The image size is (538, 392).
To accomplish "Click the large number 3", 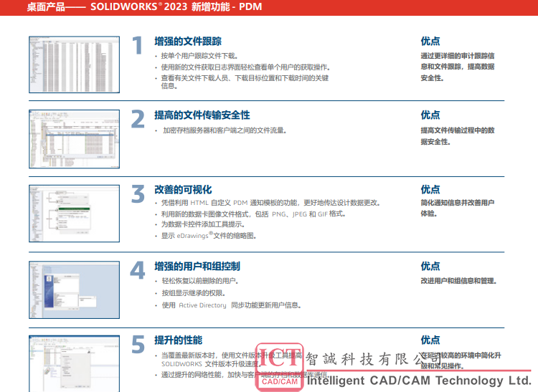I will [138, 194].
